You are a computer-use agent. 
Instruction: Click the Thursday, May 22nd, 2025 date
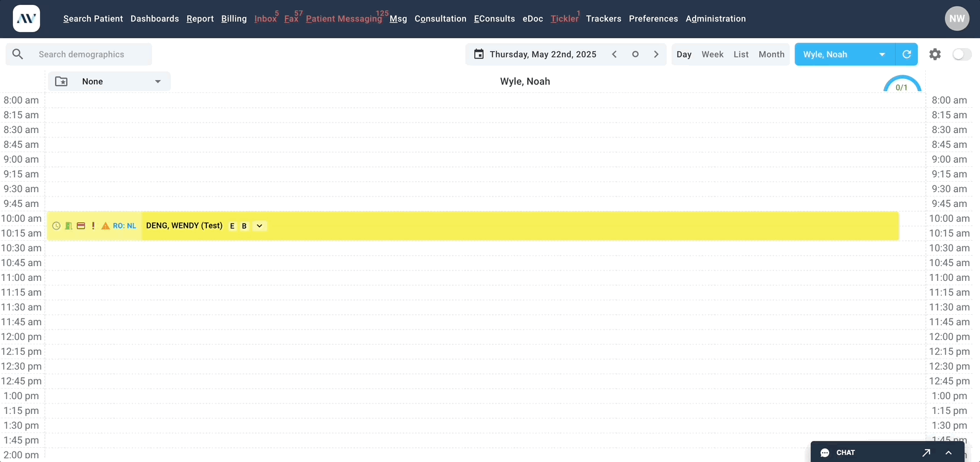[x=543, y=54]
